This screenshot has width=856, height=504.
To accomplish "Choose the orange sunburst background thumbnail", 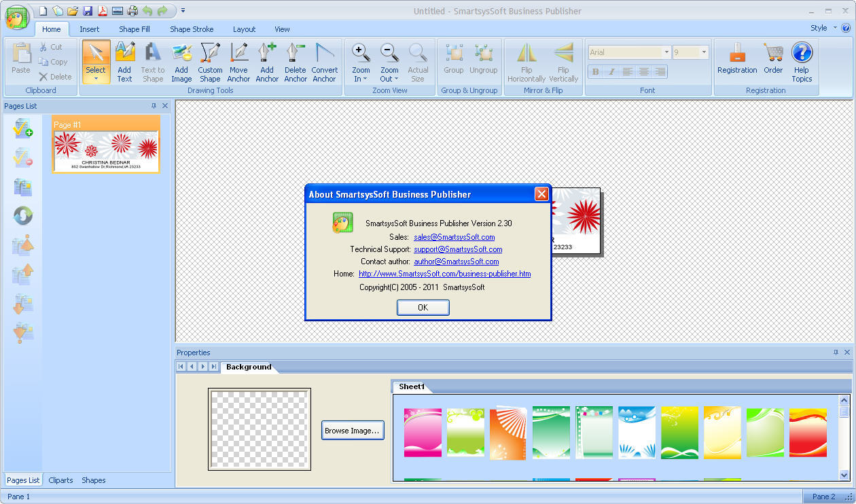I will (508, 433).
